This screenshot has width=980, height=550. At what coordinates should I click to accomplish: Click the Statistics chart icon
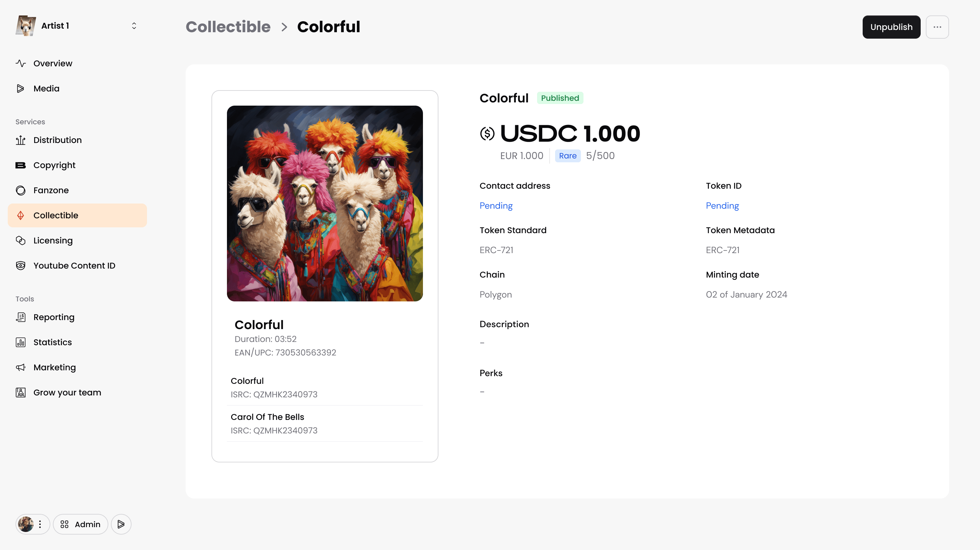coord(21,343)
